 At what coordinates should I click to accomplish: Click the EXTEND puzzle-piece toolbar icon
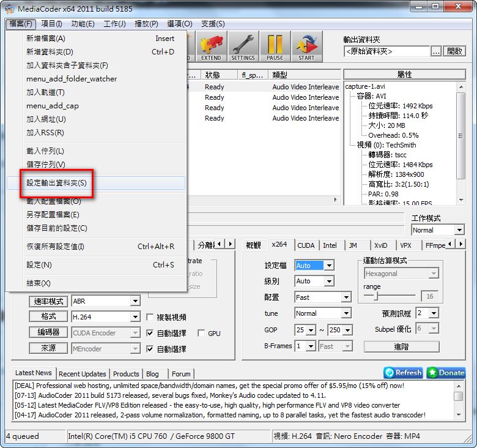coord(211,47)
